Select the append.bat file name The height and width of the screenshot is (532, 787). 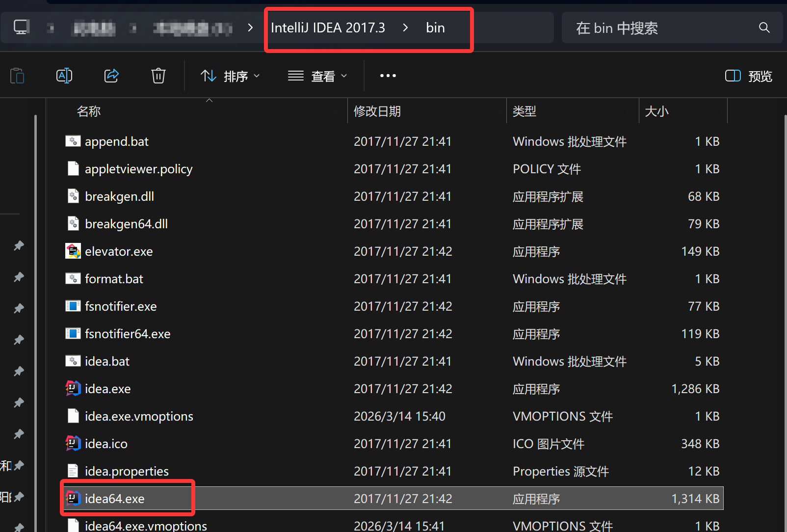117,141
